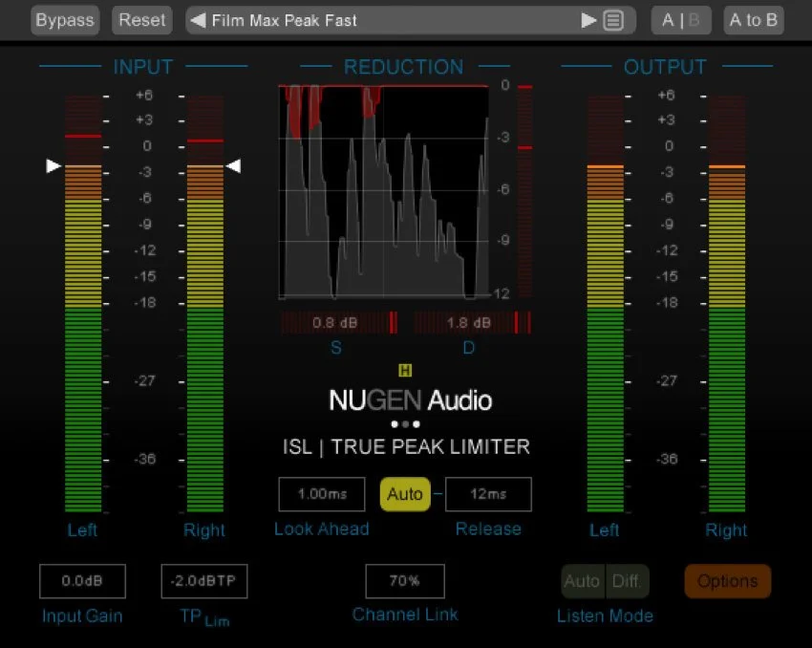Click the reduction history graph
The height and width of the screenshot is (648, 812).
pyautogui.click(x=384, y=192)
